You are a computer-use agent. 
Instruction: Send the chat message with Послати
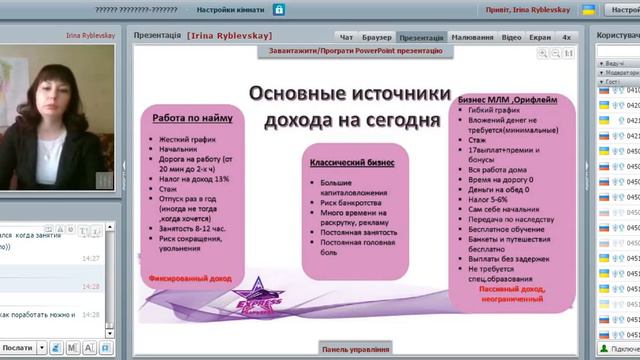18,348
